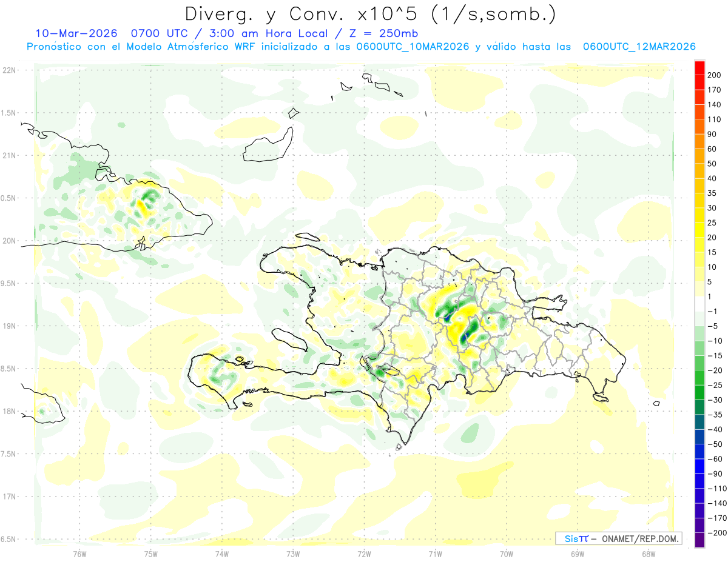Click the "74W" longitude label
728x562 pixels.
pos(222,554)
